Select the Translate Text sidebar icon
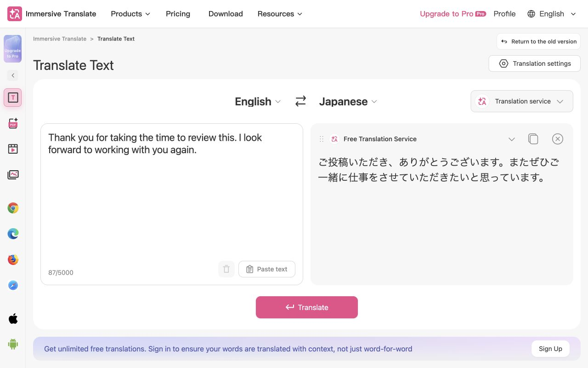This screenshot has width=588, height=368. click(x=13, y=98)
